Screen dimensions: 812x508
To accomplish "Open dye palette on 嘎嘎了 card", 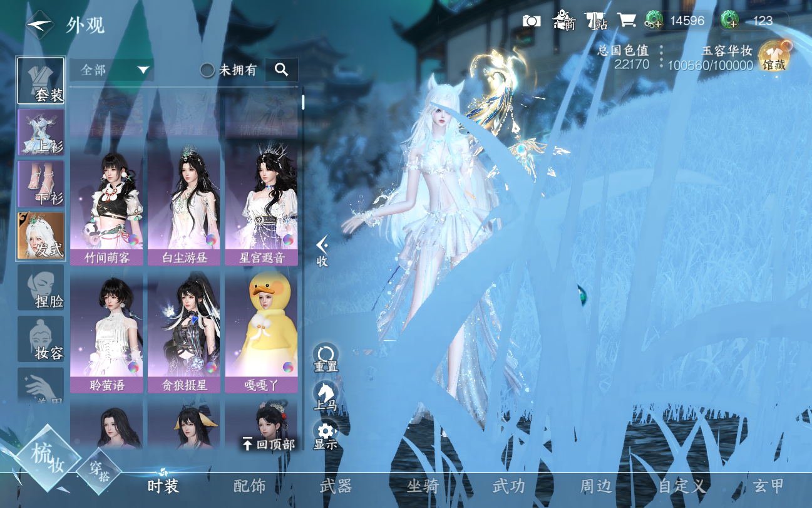I will point(289,367).
